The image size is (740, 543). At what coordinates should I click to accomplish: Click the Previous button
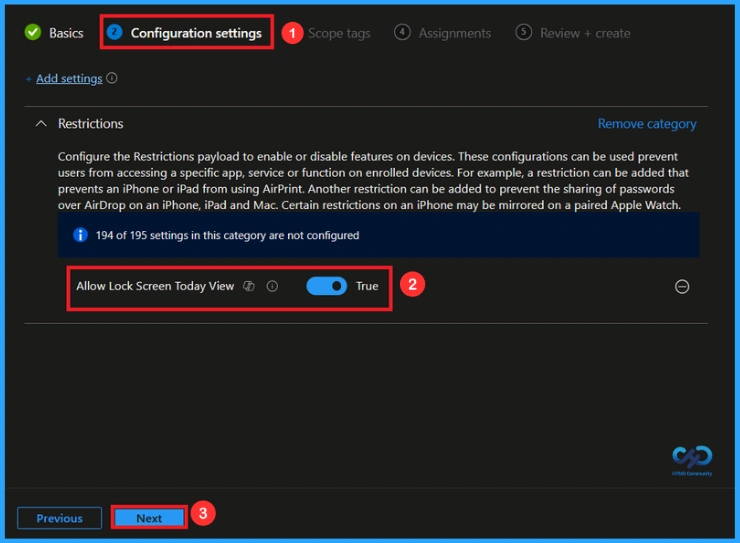point(59,518)
